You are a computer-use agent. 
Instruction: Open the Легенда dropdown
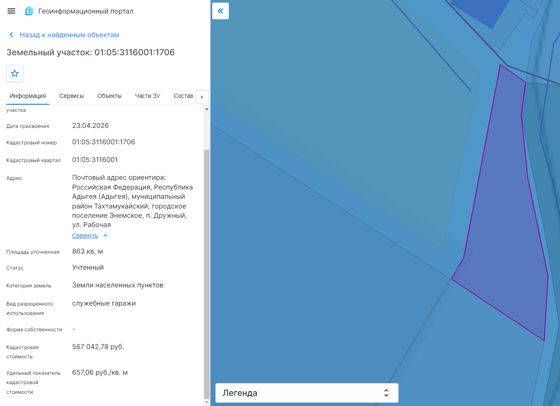[307, 393]
